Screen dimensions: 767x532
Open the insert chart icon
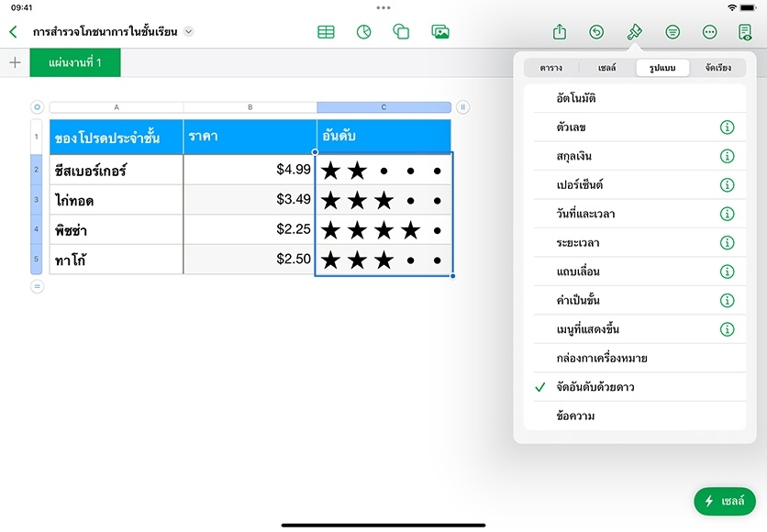(x=363, y=32)
